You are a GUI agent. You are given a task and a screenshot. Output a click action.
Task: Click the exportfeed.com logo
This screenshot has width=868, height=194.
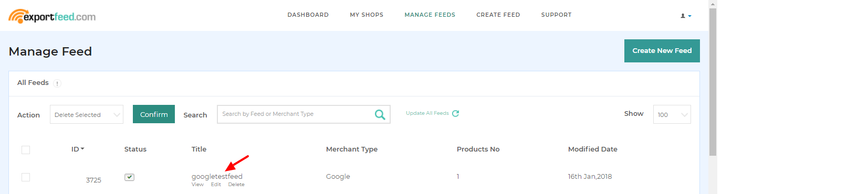52,16
